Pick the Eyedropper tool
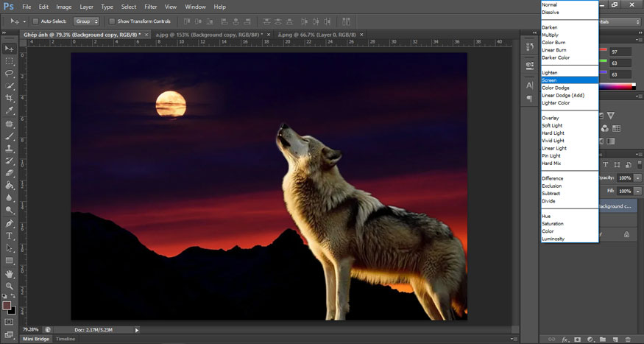The image size is (644, 344). (10, 111)
